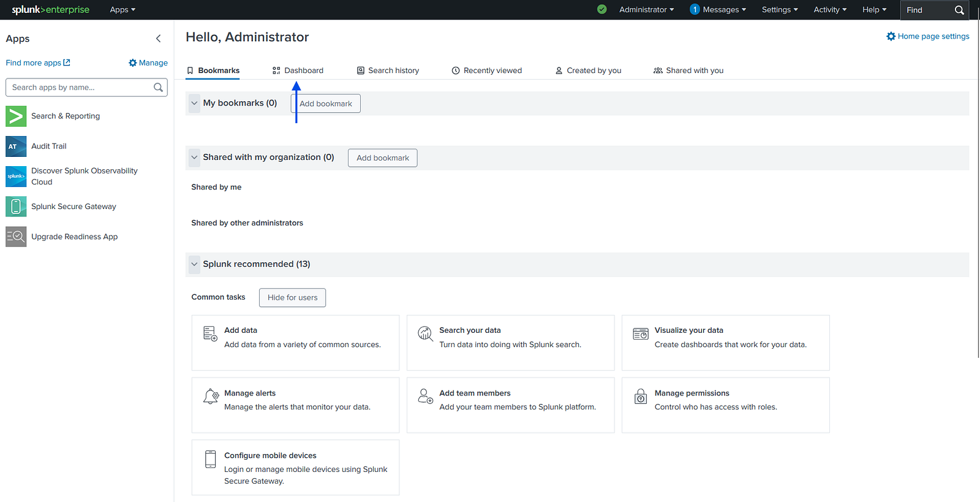
Task: Collapse the Shared with my organization section
Action: coord(194,158)
